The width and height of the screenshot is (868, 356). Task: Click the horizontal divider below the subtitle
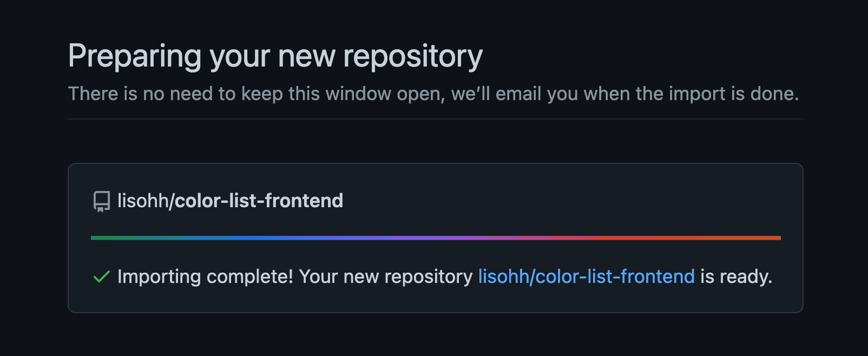point(436,119)
